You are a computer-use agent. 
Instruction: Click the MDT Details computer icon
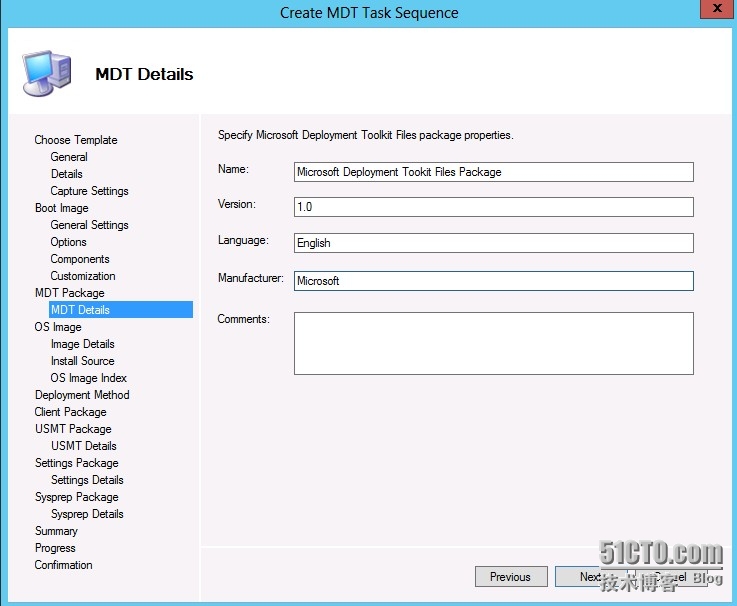pos(47,73)
